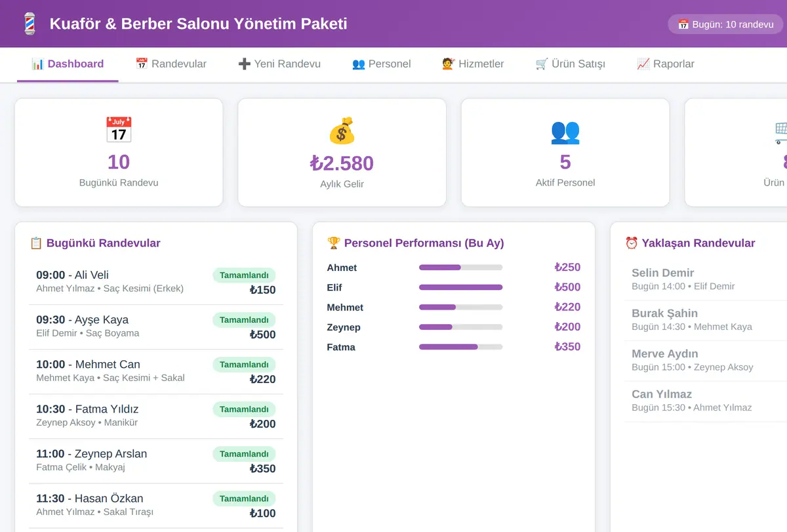
Task: Click the Bugünkü Randevu count of 10
Action: 119,162
